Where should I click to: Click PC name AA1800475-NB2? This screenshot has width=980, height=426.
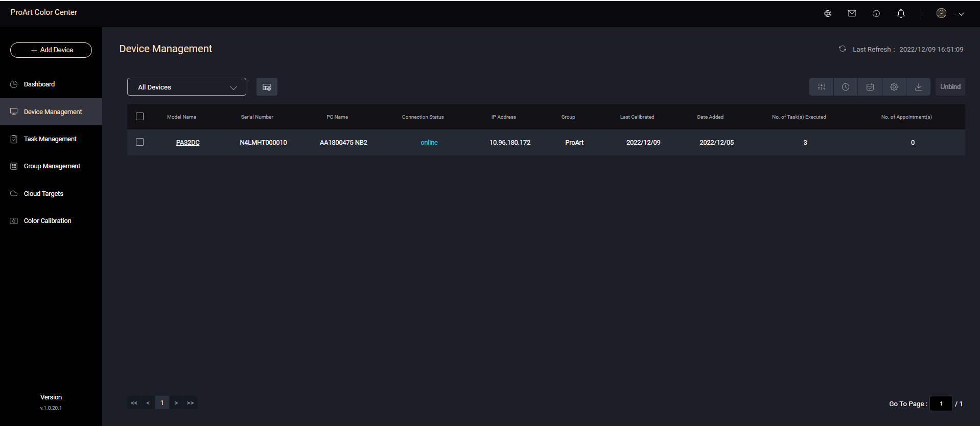(343, 143)
